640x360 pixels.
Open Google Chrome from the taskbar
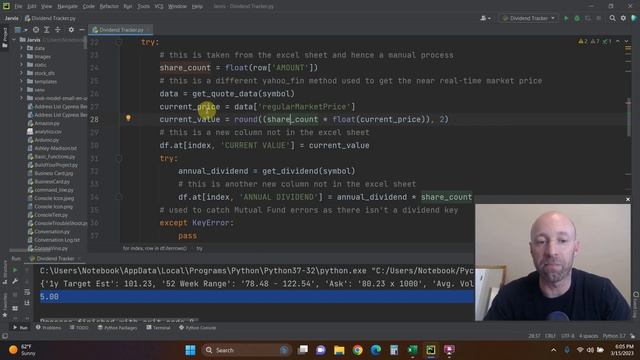(x=358, y=350)
